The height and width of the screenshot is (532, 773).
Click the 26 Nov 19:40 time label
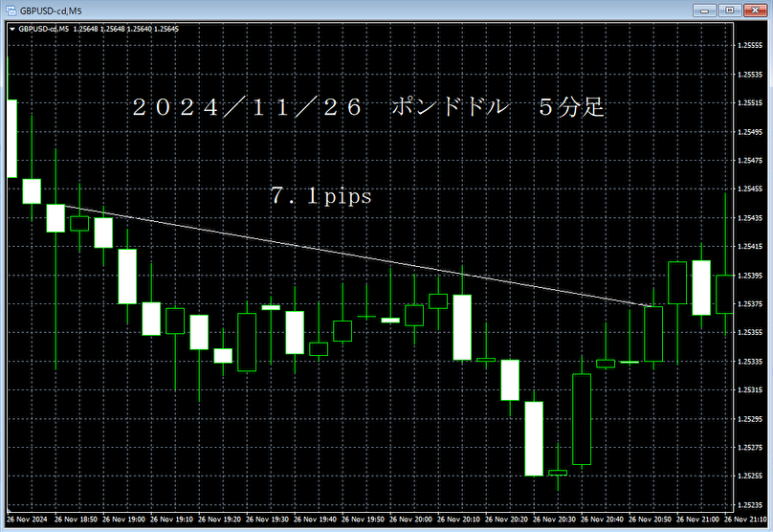click(315, 520)
